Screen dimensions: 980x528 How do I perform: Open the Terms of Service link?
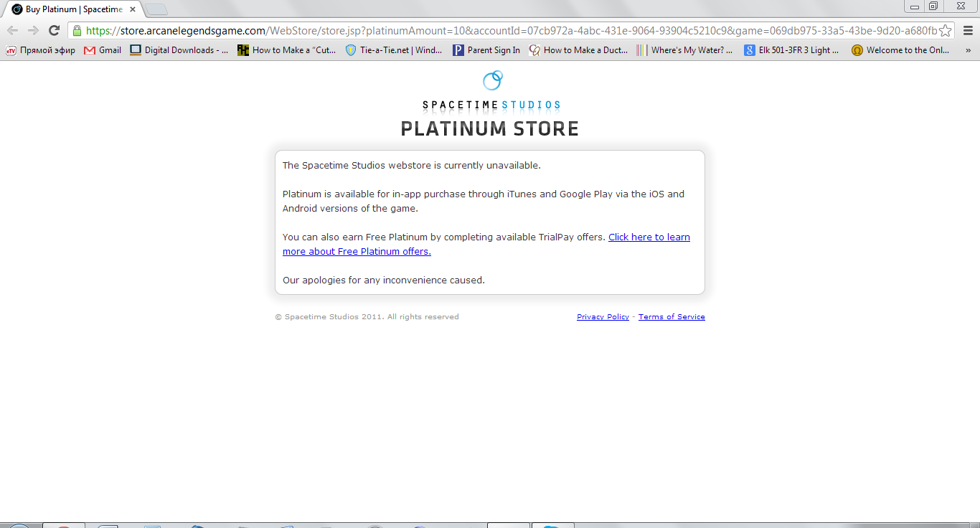[x=672, y=316]
